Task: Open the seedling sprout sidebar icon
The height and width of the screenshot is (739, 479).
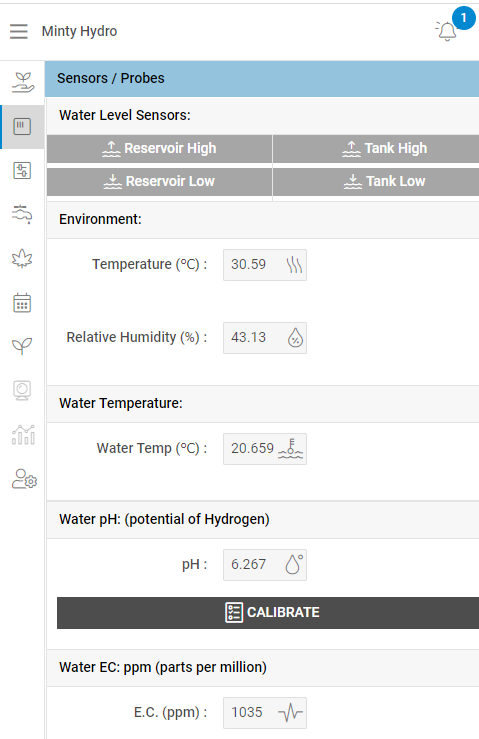Action: pyautogui.click(x=22, y=346)
